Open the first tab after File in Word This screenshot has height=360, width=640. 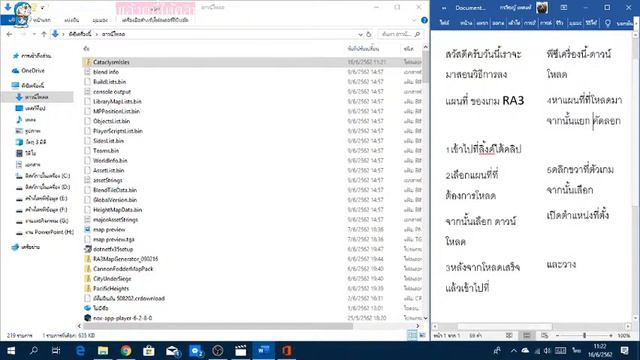(x=466, y=23)
